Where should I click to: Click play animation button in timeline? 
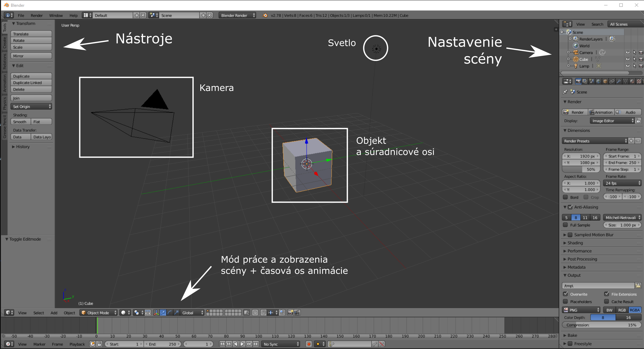[242, 344]
